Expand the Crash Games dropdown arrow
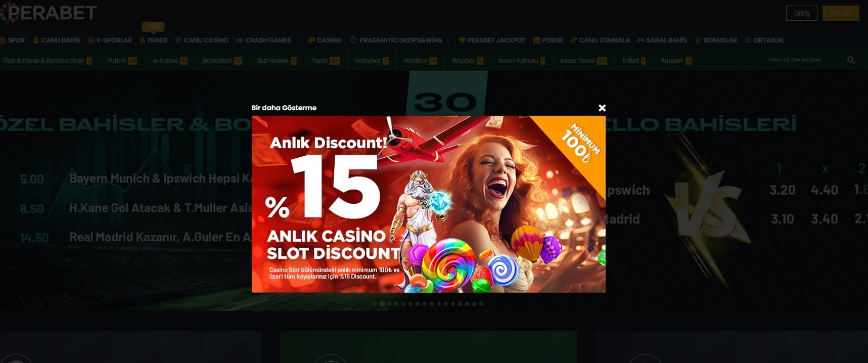868x363 pixels. [297, 40]
